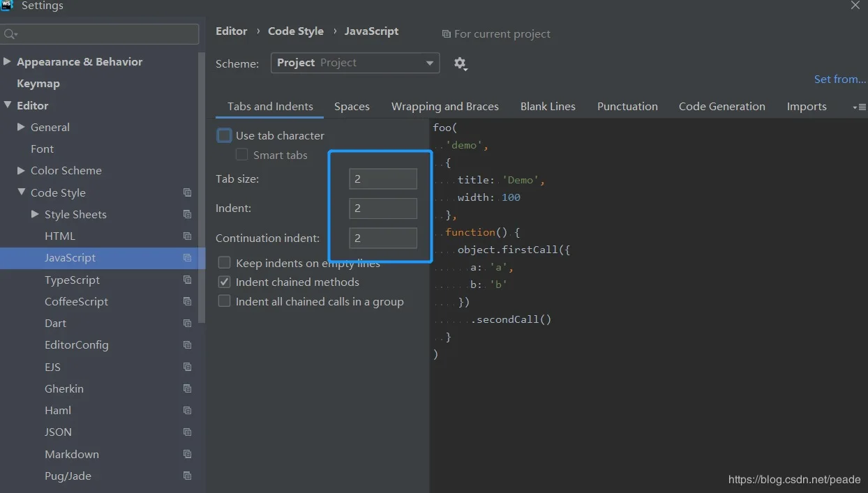Click the tabs overflow icon after Imports
This screenshot has width=868, height=493.
[859, 107]
